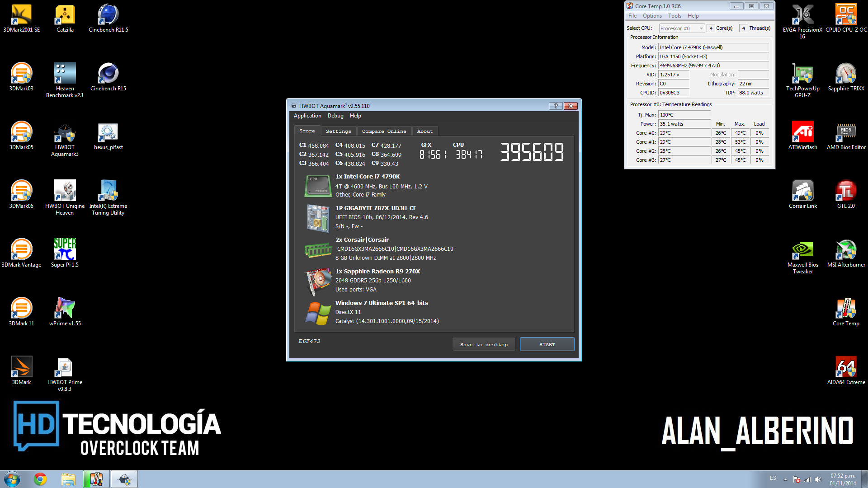The width and height of the screenshot is (868, 488).
Task: Switch to the Compare Online tab
Action: point(384,131)
